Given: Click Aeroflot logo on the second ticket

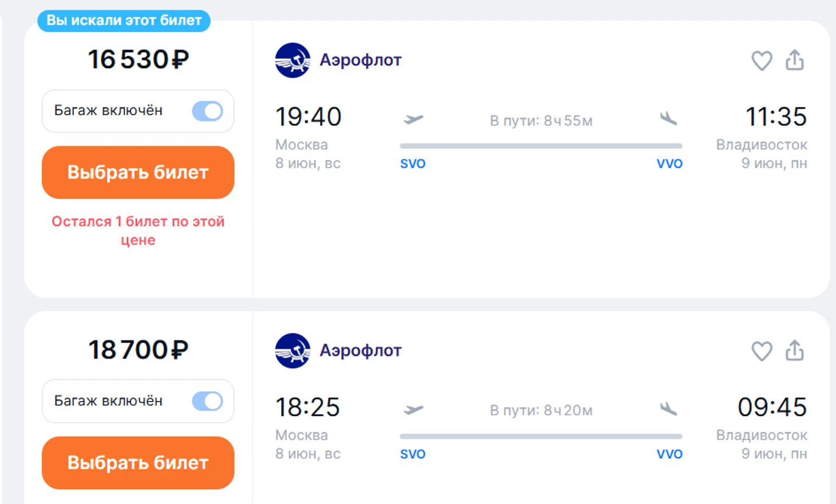Looking at the screenshot, I should (x=293, y=351).
